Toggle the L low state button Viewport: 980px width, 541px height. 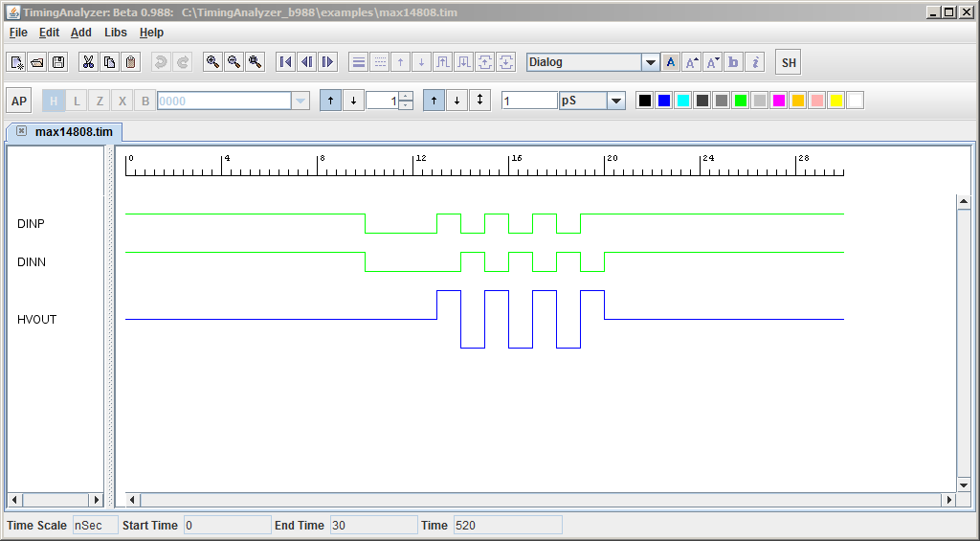[77, 101]
